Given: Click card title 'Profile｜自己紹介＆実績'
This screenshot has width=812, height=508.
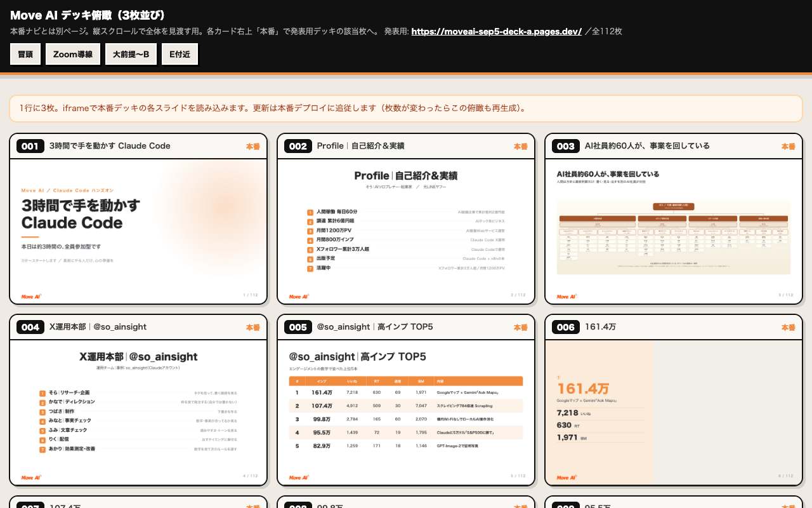Looking at the screenshot, I should (360, 146).
